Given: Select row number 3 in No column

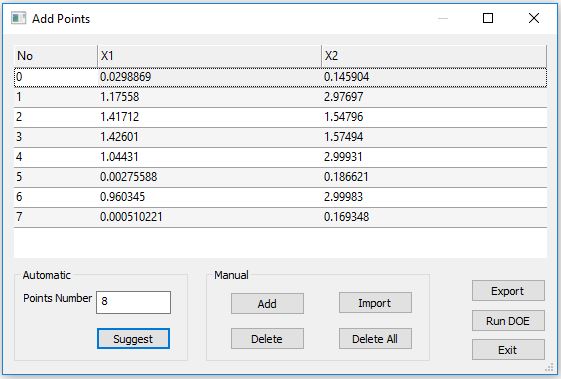Looking at the screenshot, I should tap(19, 137).
